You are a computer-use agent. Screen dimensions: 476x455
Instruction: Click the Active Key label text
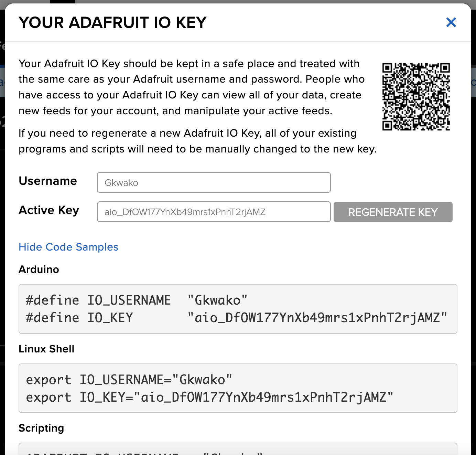[x=49, y=210]
